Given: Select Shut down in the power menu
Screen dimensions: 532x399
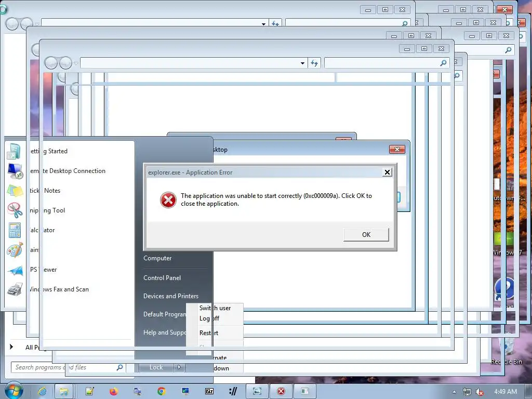Looking at the screenshot, I should coord(221,368).
